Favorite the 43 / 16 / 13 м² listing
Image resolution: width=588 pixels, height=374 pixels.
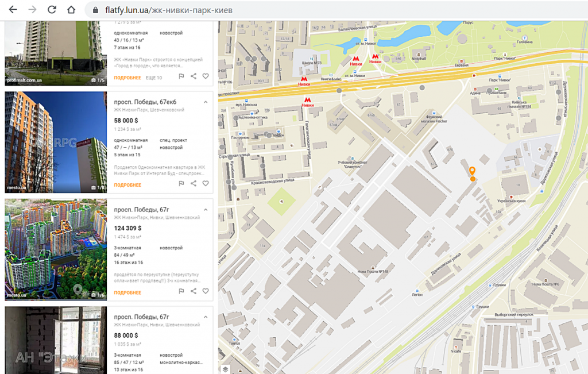point(206,76)
